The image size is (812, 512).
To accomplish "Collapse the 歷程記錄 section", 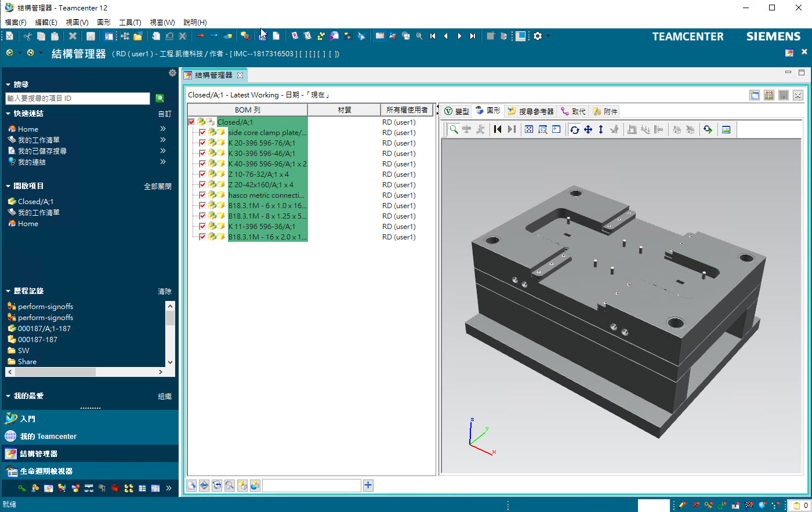I will click(8, 291).
